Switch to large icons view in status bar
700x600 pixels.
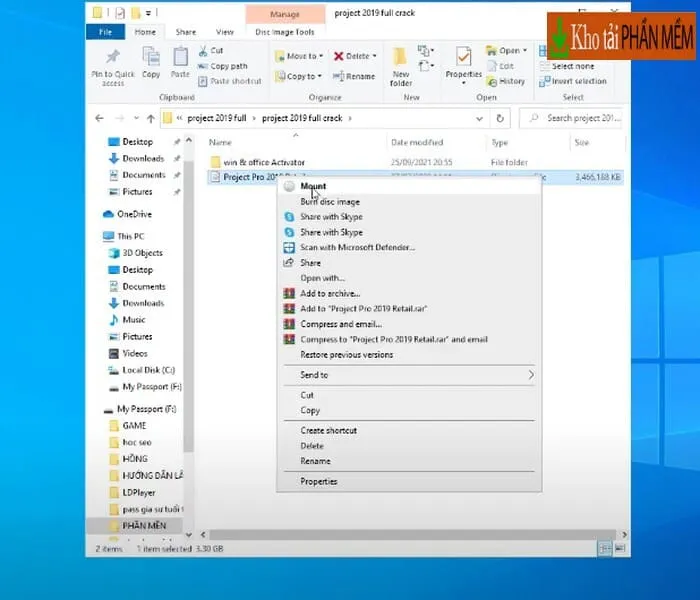pos(620,549)
